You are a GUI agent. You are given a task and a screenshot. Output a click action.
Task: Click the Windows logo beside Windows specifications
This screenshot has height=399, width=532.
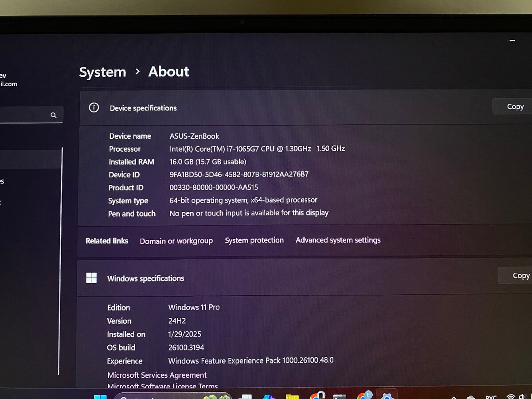click(91, 278)
